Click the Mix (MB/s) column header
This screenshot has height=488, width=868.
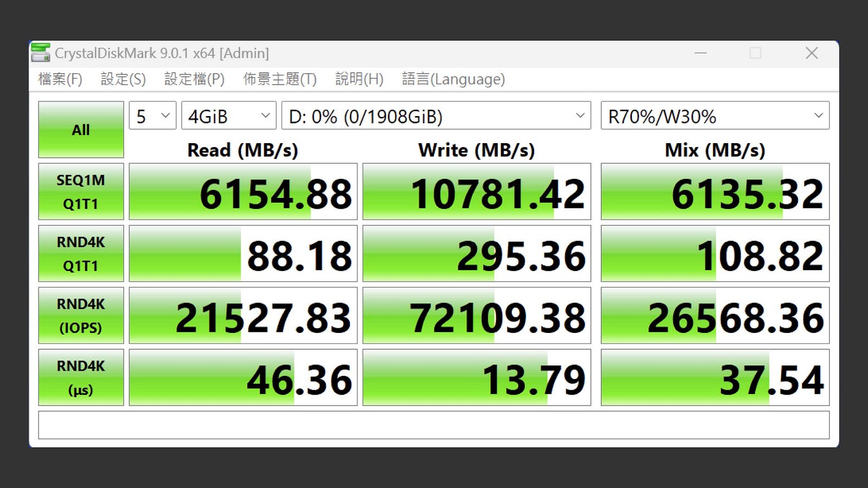coord(715,150)
